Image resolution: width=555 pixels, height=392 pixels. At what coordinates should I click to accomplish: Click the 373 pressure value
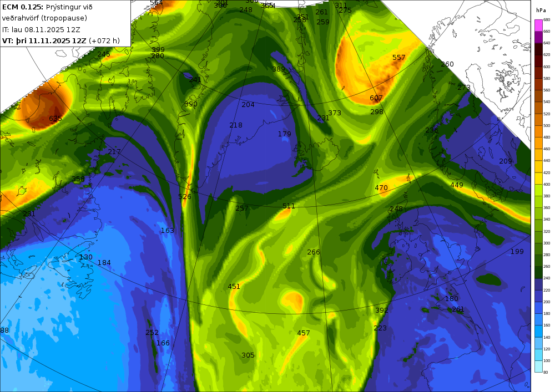pos(335,113)
